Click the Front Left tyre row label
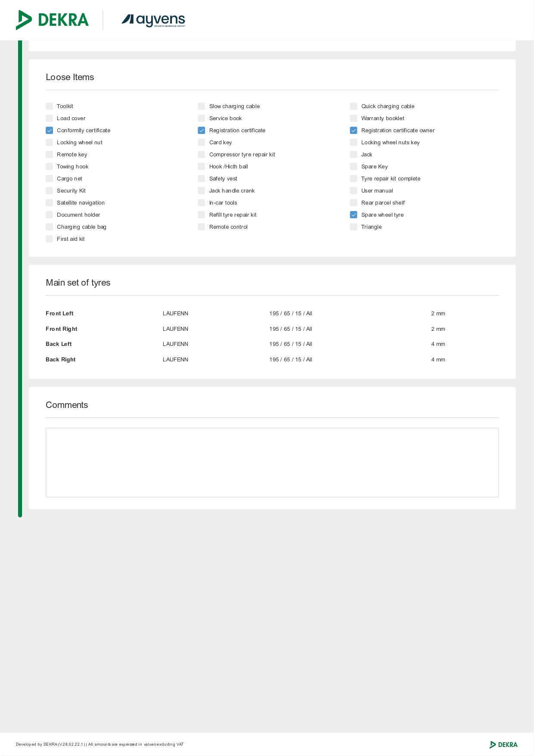 point(59,314)
